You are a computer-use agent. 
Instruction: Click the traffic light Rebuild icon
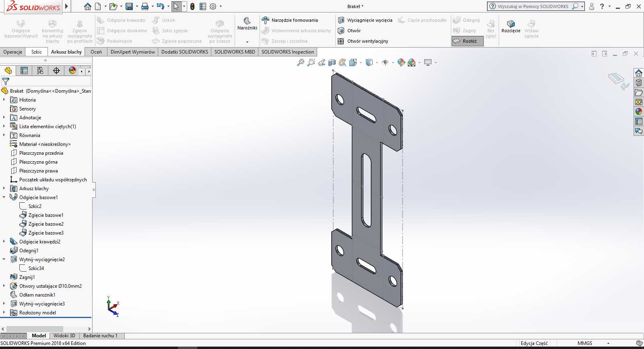point(192,6)
